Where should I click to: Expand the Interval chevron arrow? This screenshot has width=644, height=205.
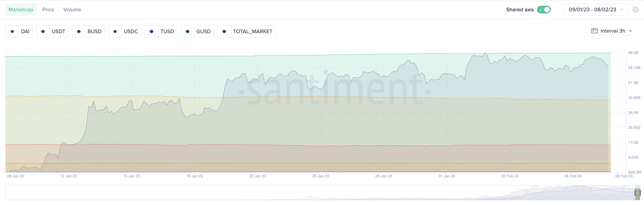[x=631, y=31]
